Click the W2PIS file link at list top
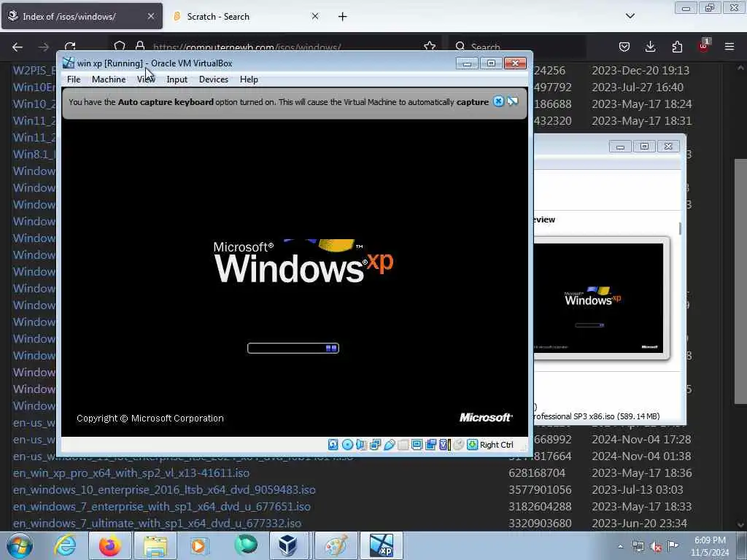The height and width of the screenshot is (560, 747). coord(34,71)
